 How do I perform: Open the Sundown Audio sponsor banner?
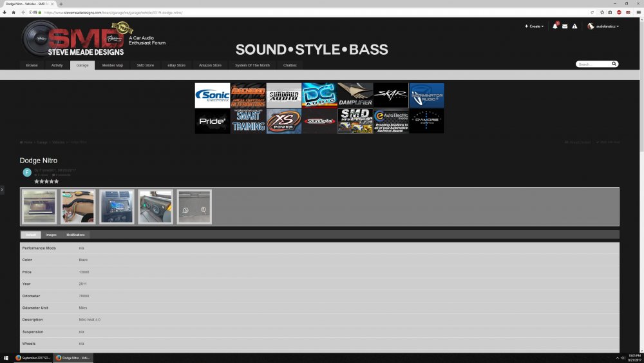coord(284,95)
